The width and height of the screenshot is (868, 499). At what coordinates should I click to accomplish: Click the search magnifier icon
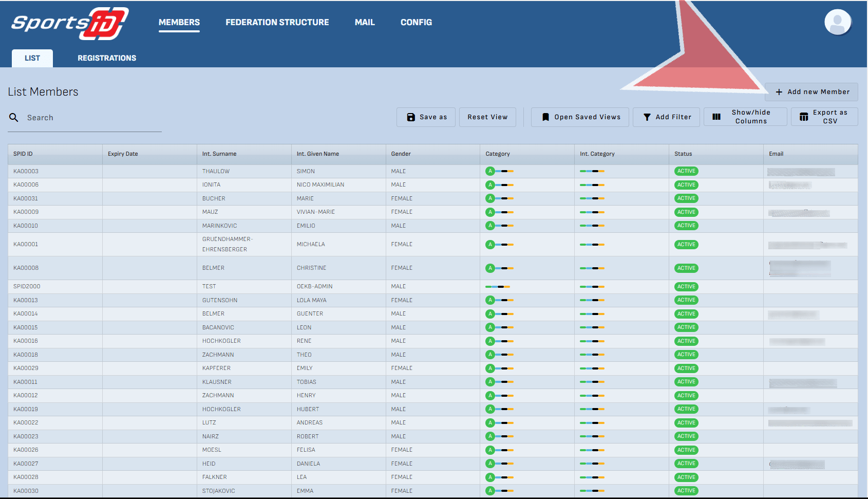point(14,118)
